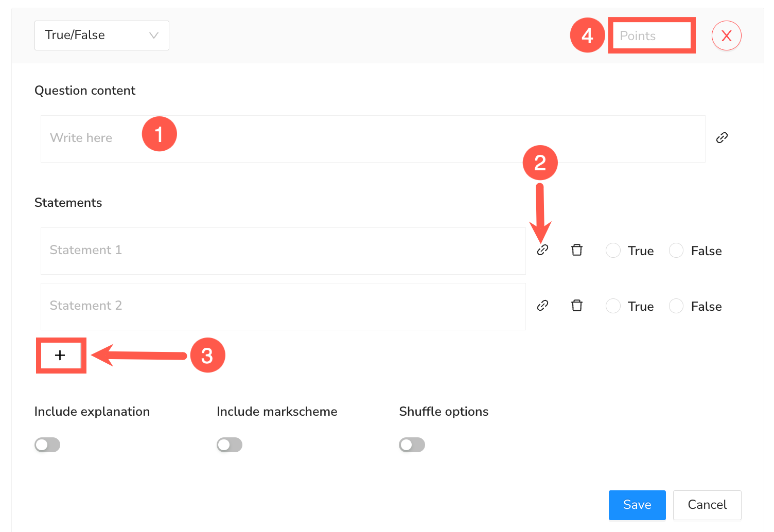Click the Save button

pyautogui.click(x=637, y=505)
